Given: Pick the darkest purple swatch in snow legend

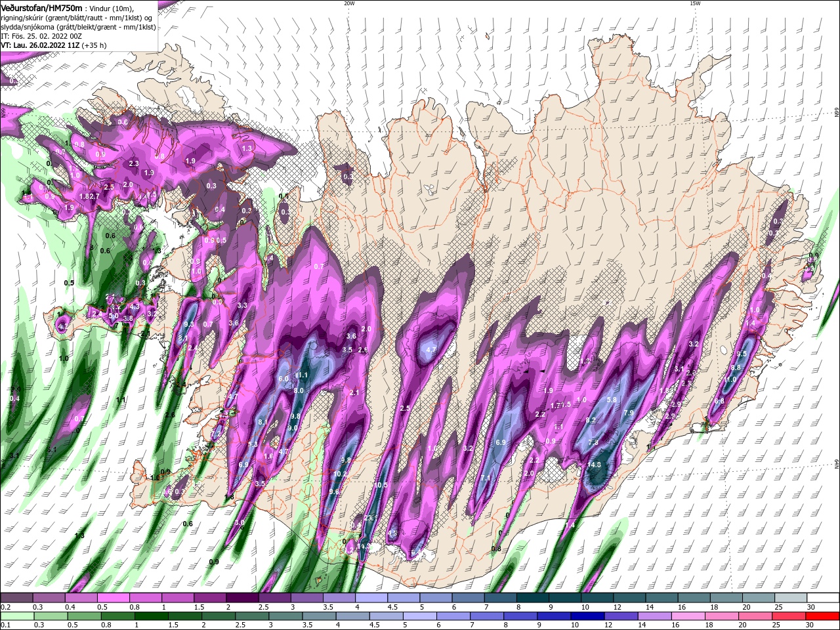Looking at the screenshot, I should [241, 598].
